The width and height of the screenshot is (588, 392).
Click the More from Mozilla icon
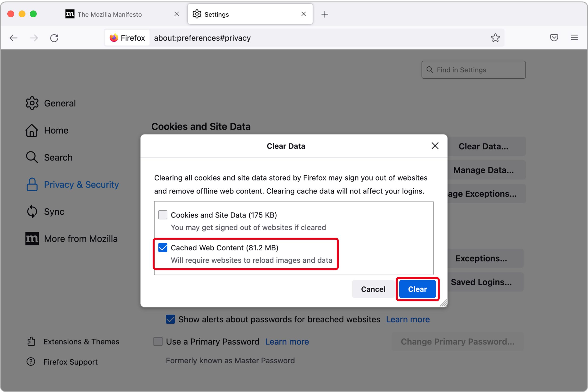click(x=32, y=238)
